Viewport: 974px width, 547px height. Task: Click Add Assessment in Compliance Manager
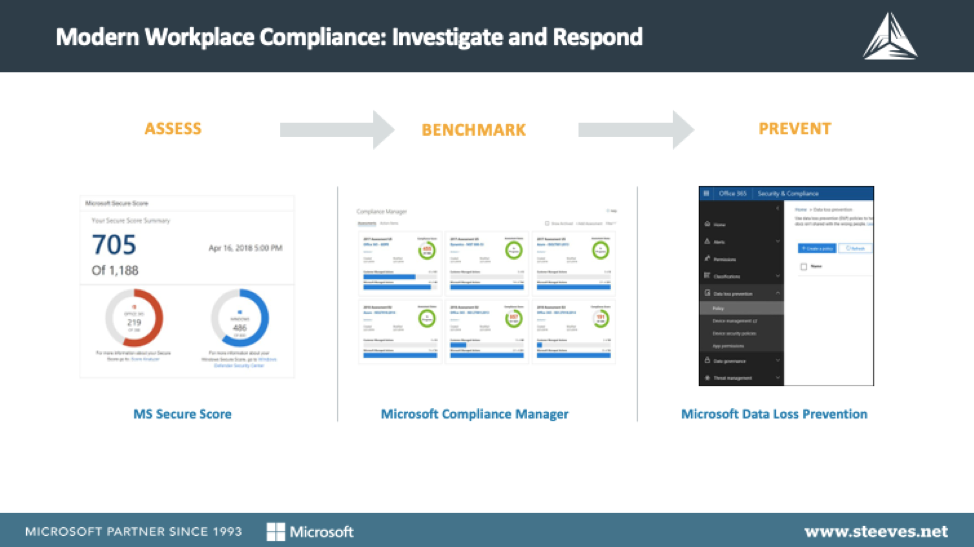point(589,224)
